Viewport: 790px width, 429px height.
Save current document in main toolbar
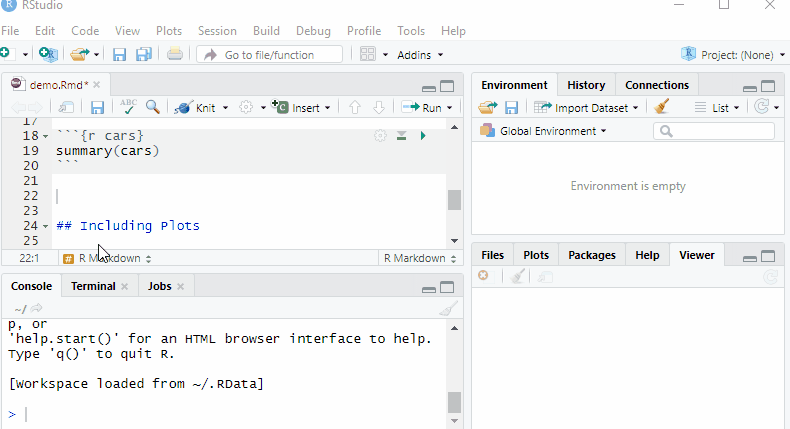[119, 54]
